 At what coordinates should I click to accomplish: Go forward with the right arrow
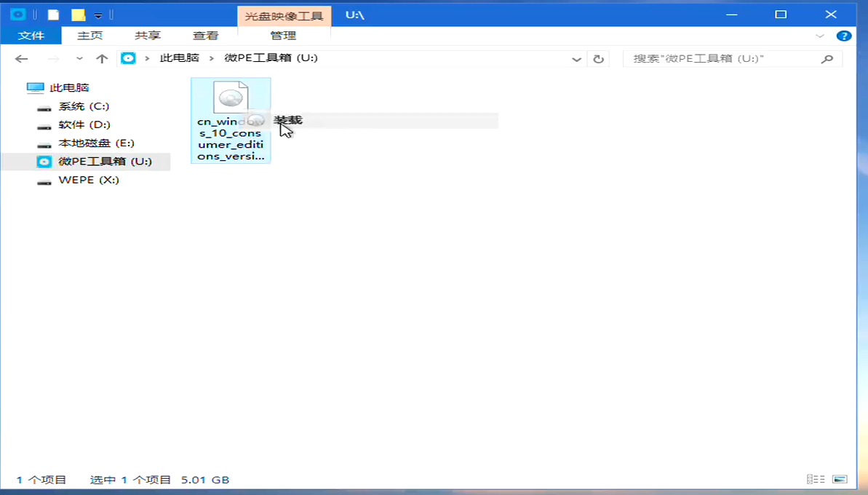coord(53,59)
